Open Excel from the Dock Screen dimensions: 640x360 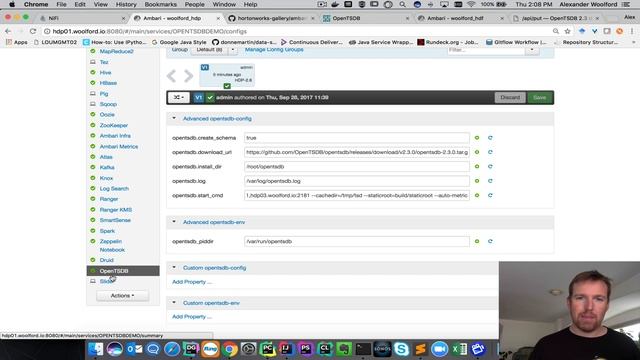point(459,349)
